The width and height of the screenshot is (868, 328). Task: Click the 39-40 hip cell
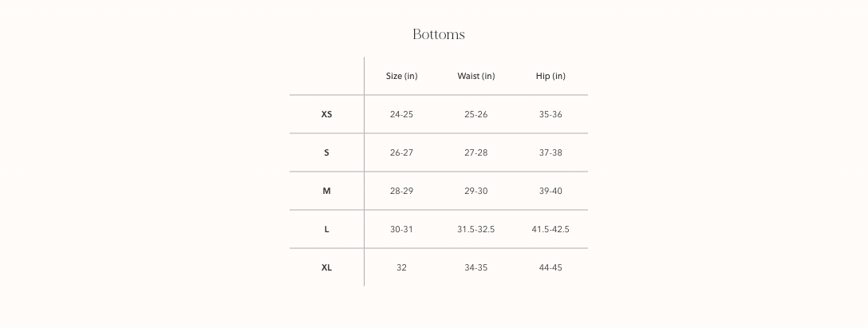click(x=550, y=191)
